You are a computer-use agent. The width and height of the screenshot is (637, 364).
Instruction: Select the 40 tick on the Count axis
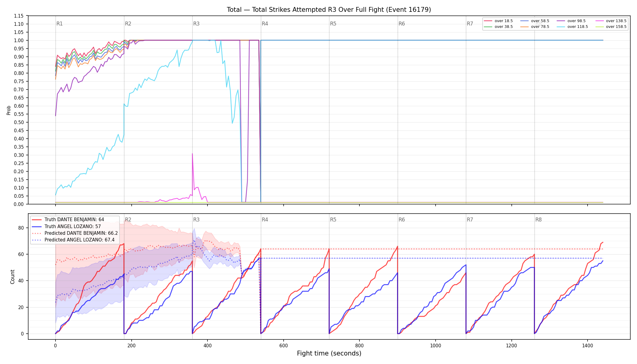(x=21, y=281)
